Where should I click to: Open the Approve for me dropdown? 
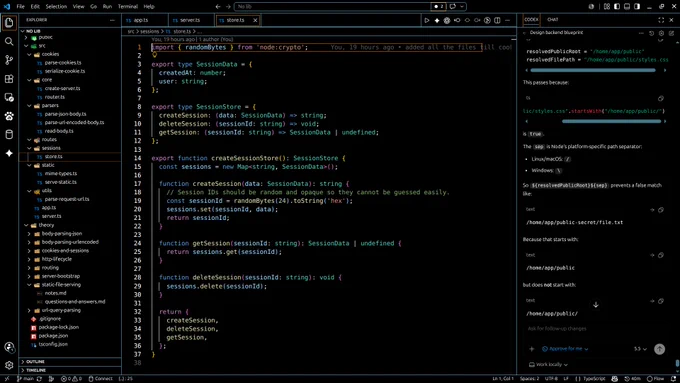(565, 349)
